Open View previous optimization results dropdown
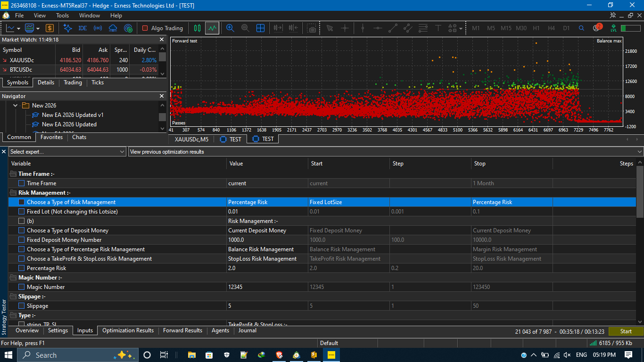This screenshot has width=644, height=362. [386, 152]
